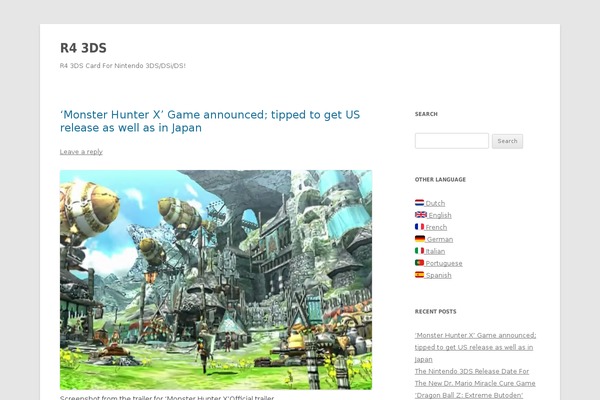This screenshot has height=400, width=600.
Task: Open the R4 3DS site title
Action: [83, 48]
